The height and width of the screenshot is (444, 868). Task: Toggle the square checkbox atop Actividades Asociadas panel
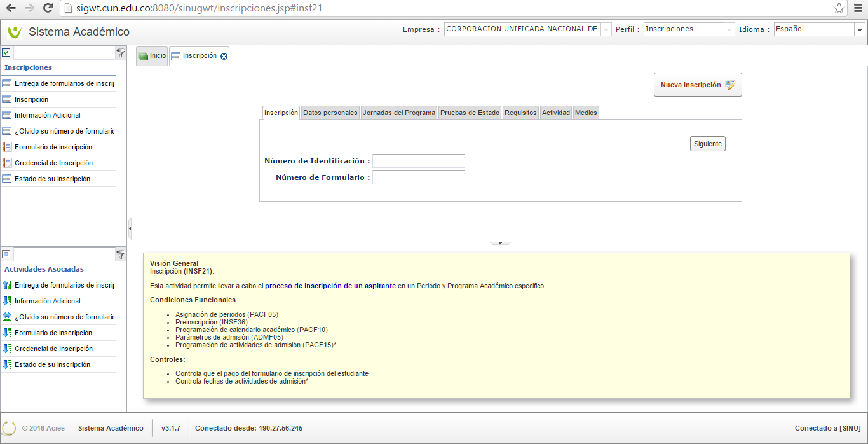coord(6,254)
